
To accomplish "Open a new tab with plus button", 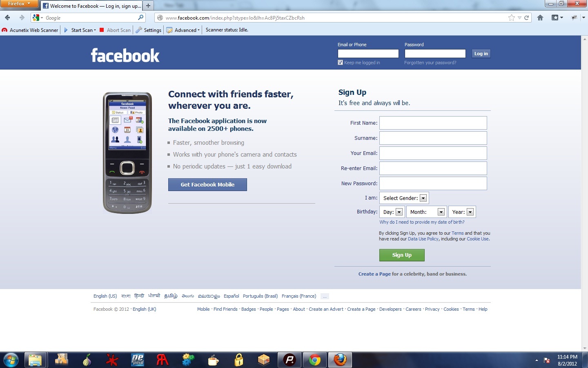I will coord(148,6).
